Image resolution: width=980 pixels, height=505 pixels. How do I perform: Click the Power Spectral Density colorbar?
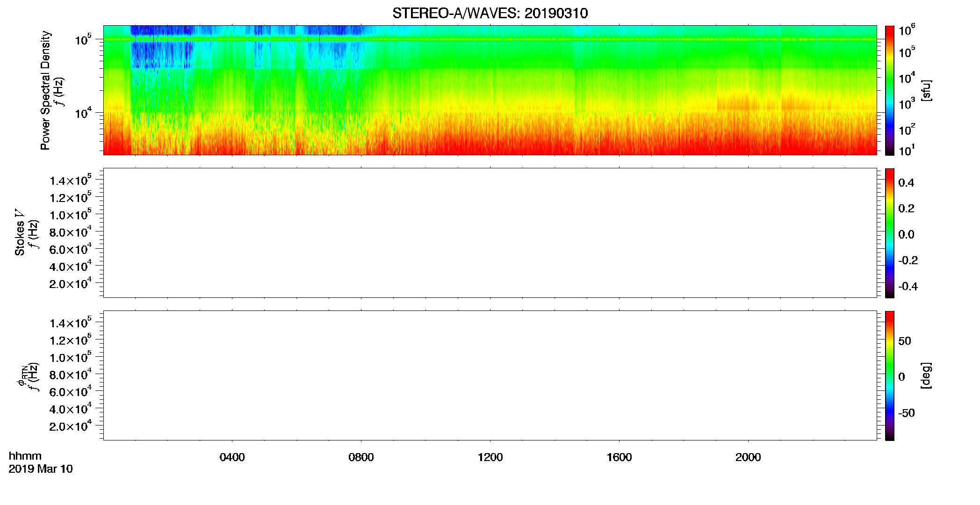click(x=890, y=90)
